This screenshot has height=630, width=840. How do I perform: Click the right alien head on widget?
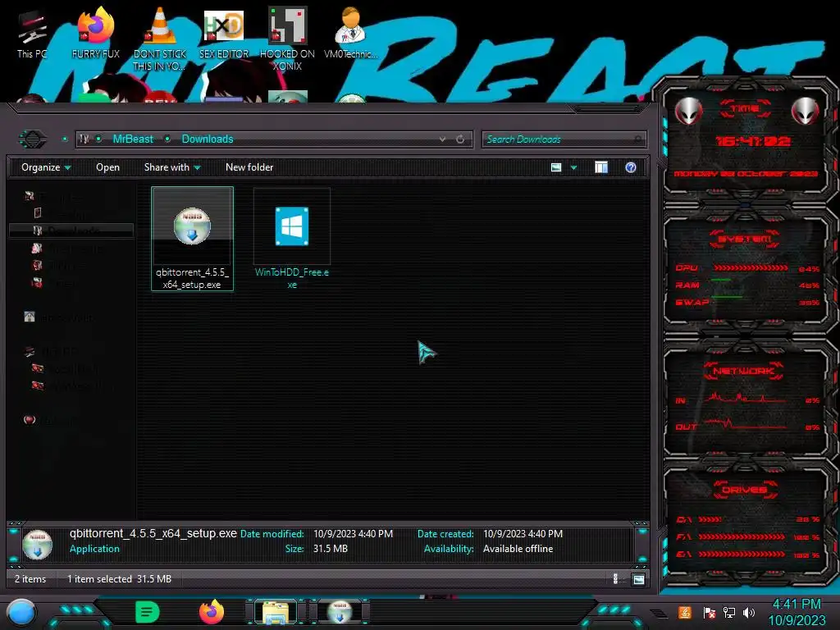[x=806, y=111]
